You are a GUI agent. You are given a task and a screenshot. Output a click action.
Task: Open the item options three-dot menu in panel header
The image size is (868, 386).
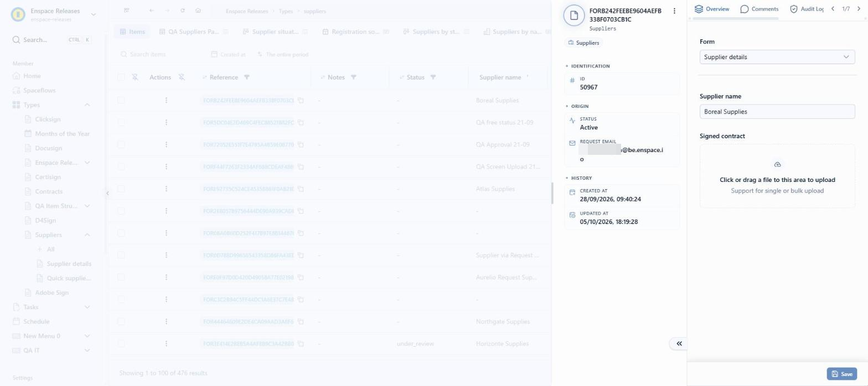click(674, 11)
